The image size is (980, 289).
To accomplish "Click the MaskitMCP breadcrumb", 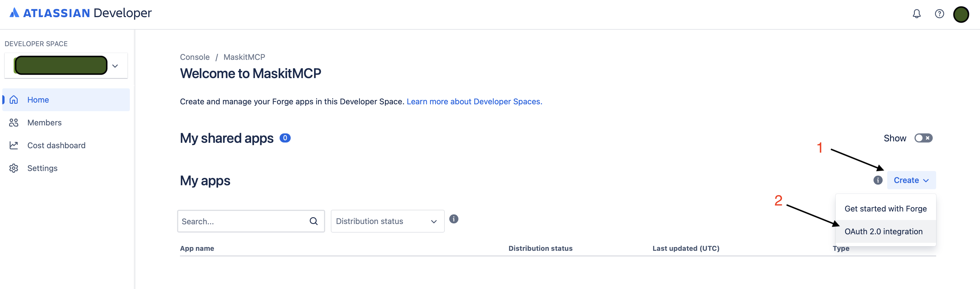I will pyautogui.click(x=244, y=57).
